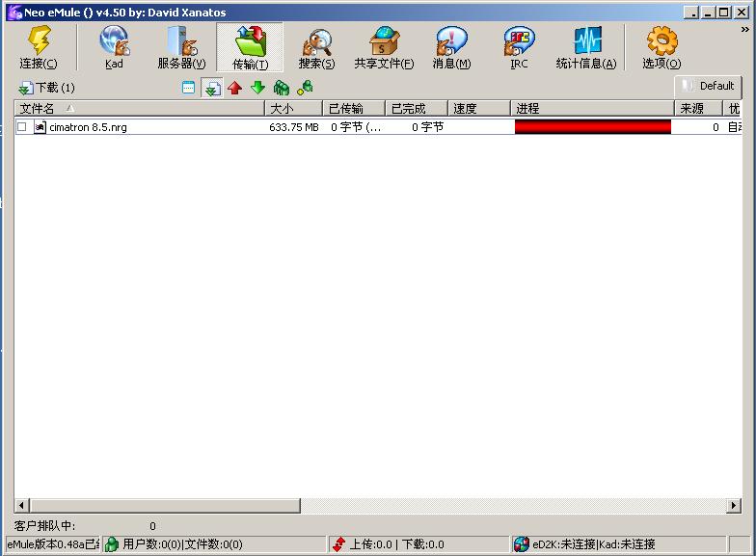Sort by Transferred (已传输) column

[354, 108]
